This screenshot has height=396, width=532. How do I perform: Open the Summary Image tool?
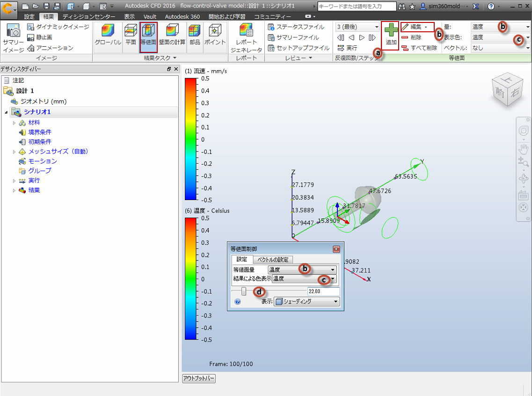pos(13,38)
